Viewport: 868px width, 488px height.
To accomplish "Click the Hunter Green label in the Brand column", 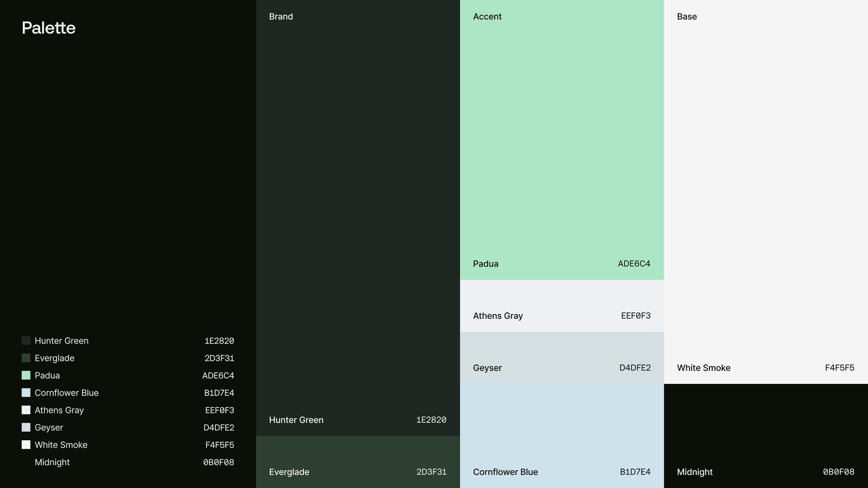I will pos(296,420).
